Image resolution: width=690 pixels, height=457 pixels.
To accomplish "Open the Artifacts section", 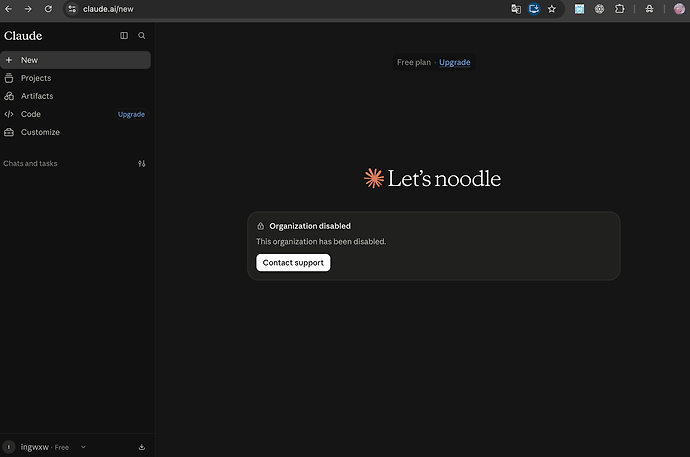I will coord(75,96).
